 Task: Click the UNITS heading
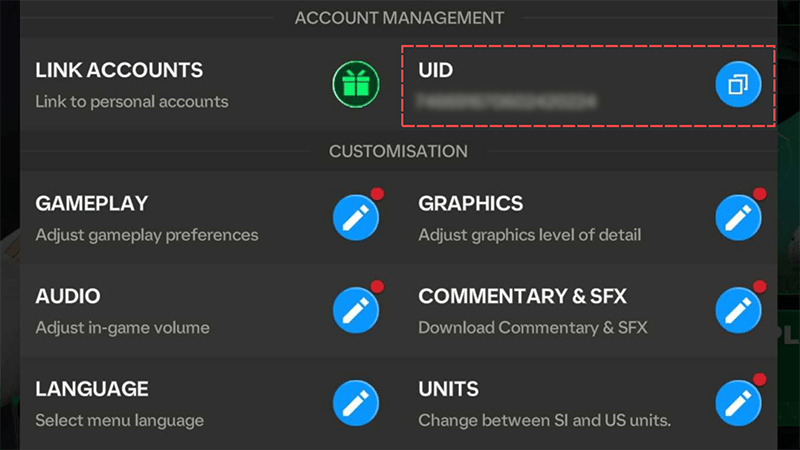click(x=448, y=389)
